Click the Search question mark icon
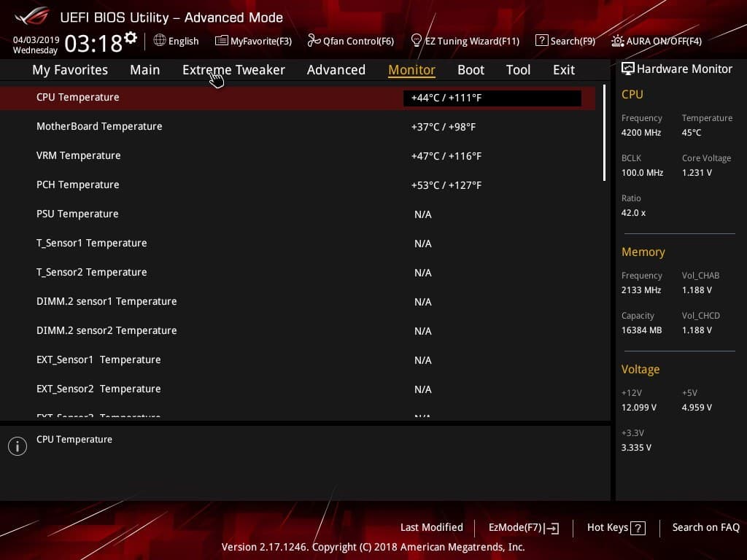The height and width of the screenshot is (560, 747). tap(542, 41)
